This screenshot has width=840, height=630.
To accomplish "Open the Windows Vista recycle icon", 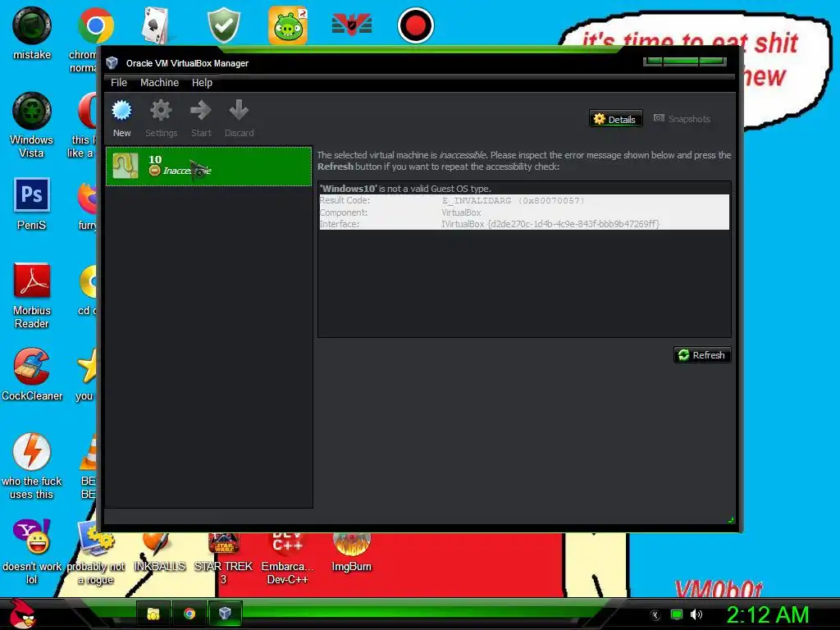I will coord(32,126).
